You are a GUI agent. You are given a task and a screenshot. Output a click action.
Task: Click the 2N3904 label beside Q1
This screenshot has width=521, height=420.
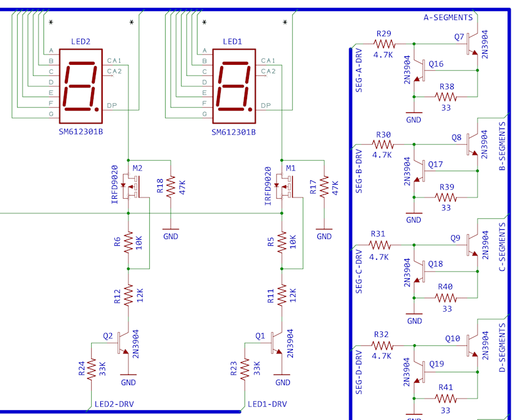(x=290, y=343)
